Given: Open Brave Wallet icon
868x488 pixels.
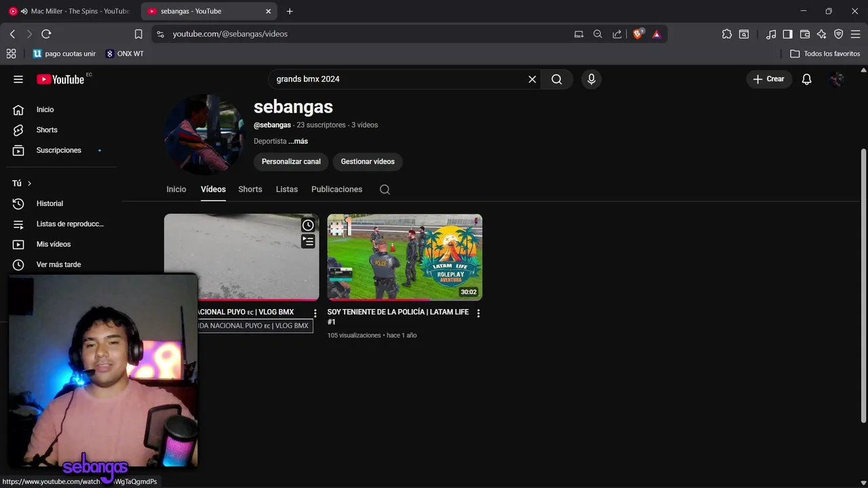Looking at the screenshot, I should click(805, 34).
